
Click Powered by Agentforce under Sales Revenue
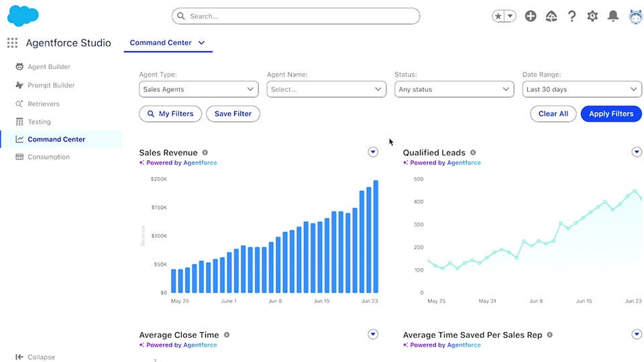coord(178,163)
